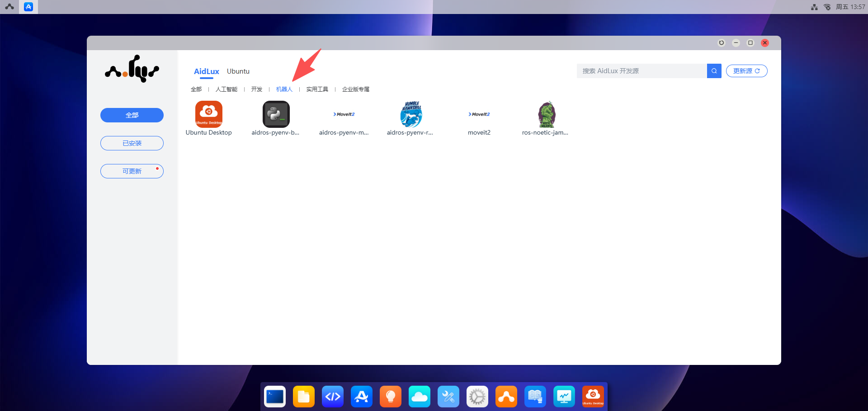The width and height of the screenshot is (868, 411).
Task: Open system settings gear in dock
Action: tap(477, 397)
